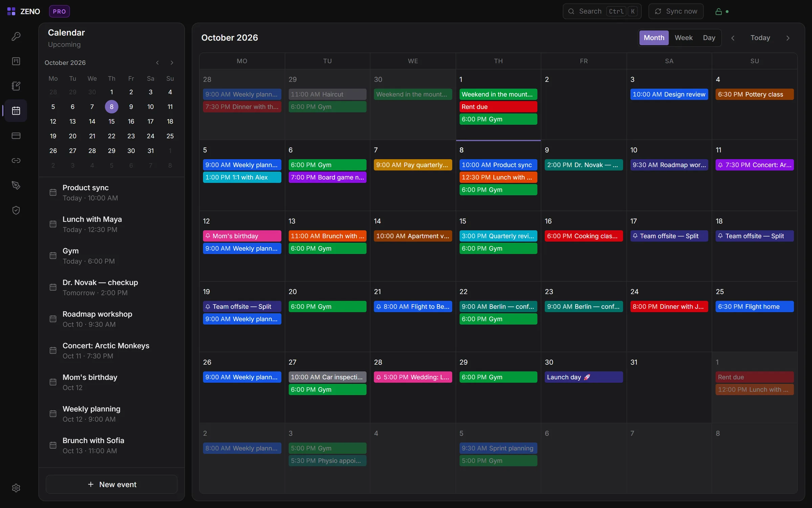
Task: Click calendar icon beside Mom's birthday entry
Action: click(53, 382)
